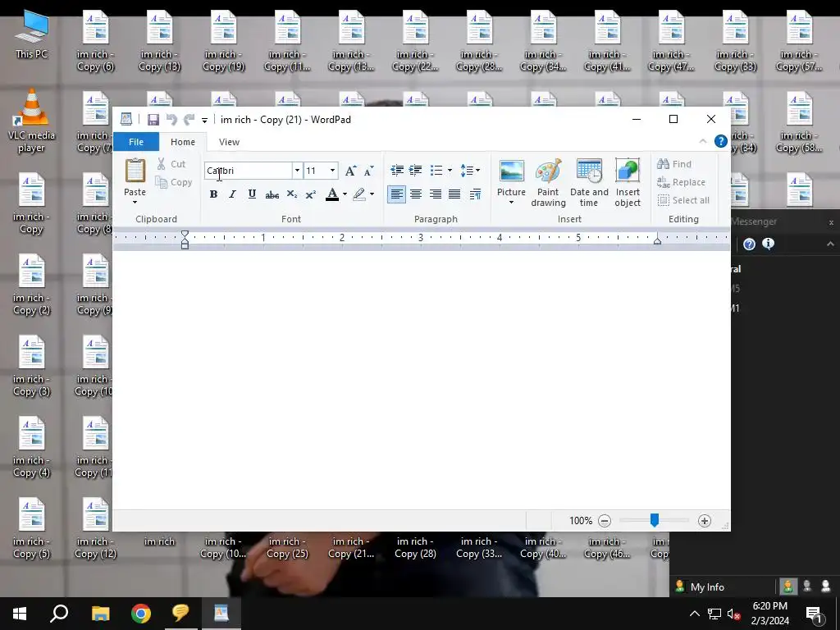Shrink the font size
Screen dimensions: 840x630
click(x=368, y=171)
